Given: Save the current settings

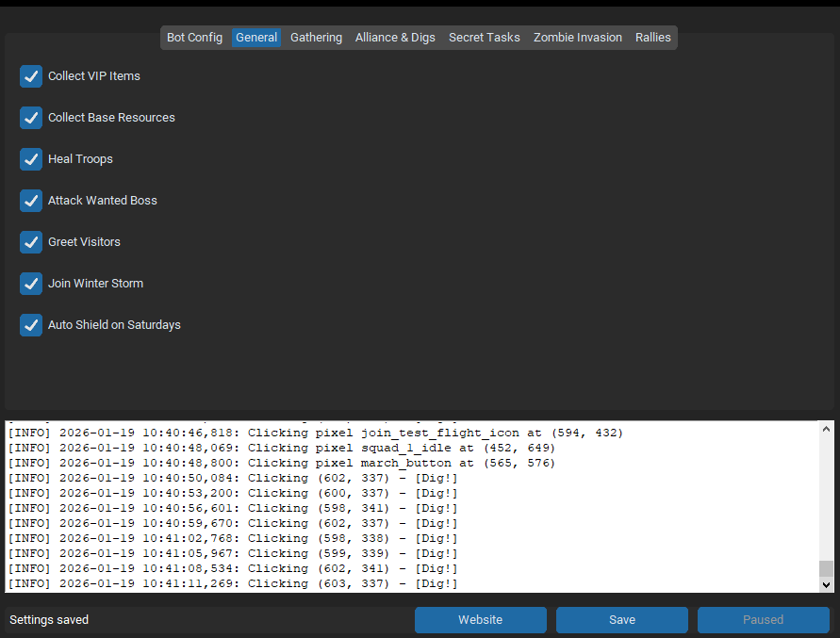Looking at the screenshot, I should (x=621, y=620).
